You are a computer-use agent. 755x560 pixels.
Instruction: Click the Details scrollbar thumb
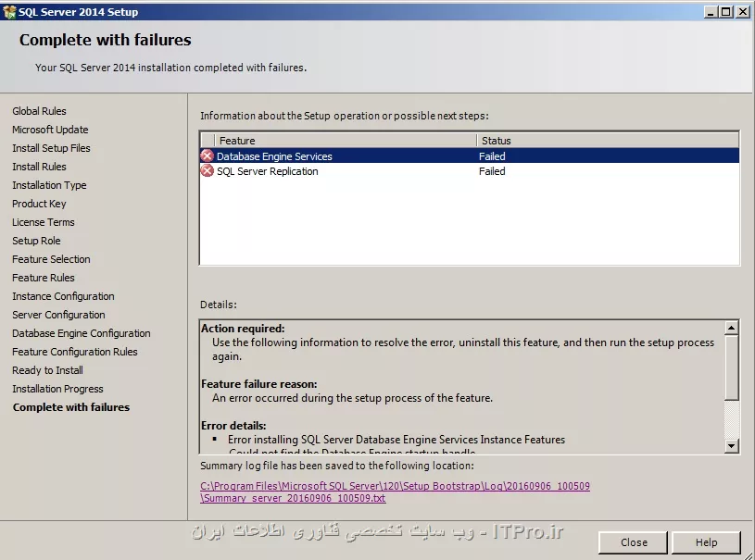click(731, 367)
